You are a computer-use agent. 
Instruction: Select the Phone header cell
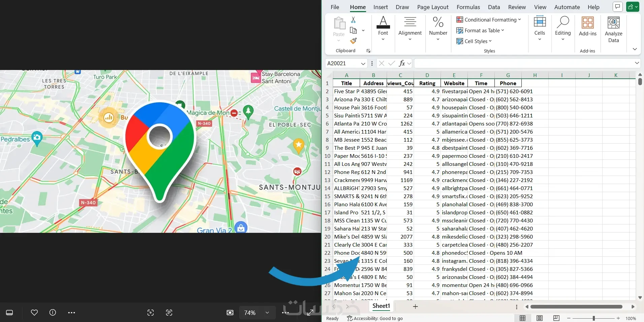pyautogui.click(x=508, y=83)
